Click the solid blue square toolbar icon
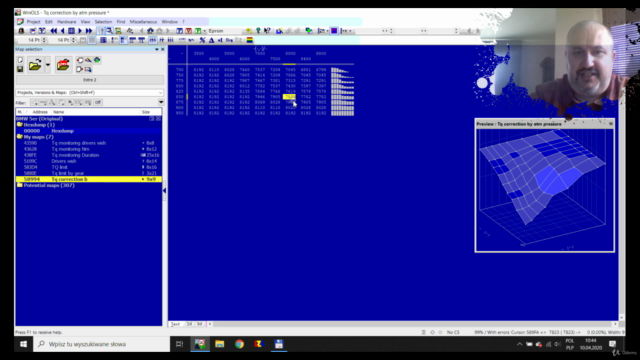This screenshot has height=360, width=640. coord(334,31)
